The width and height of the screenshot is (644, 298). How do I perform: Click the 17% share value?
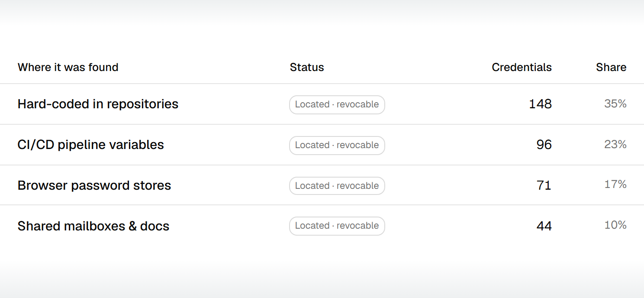click(x=615, y=185)
